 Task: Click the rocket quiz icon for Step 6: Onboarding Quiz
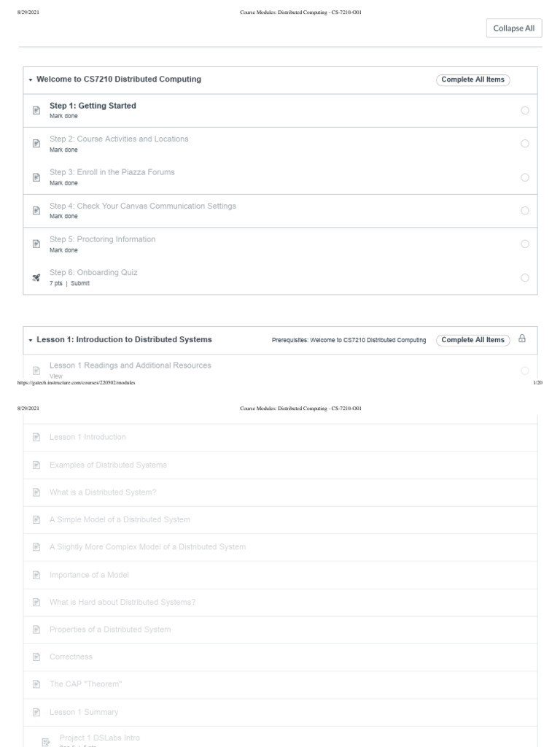pyautogui.click(x=36, y=278)
